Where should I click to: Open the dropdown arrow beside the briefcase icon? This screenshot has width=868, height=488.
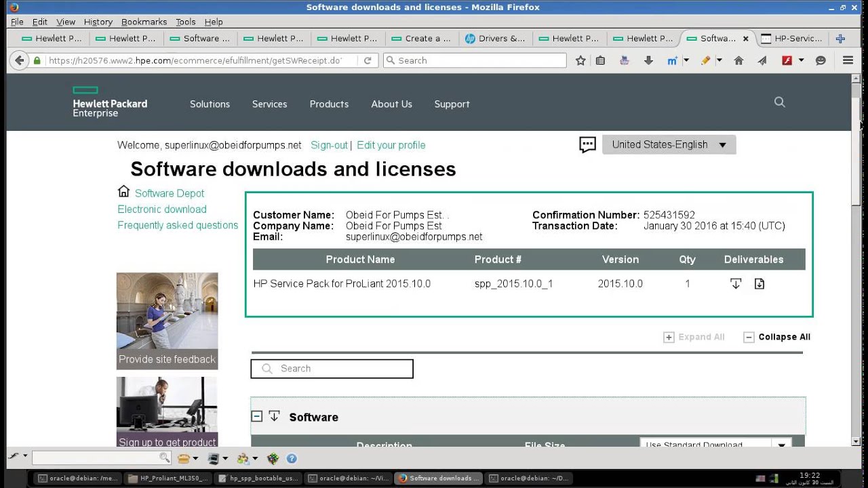point(195,459)
